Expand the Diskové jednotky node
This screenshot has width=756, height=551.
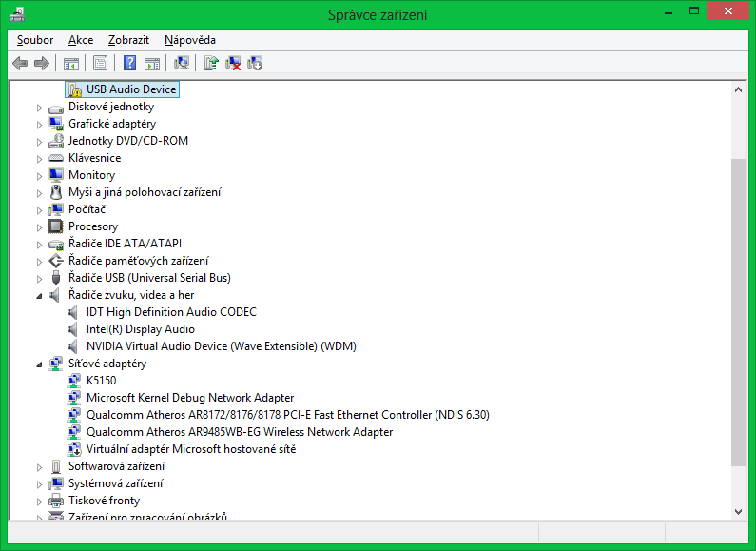(40, 108)
